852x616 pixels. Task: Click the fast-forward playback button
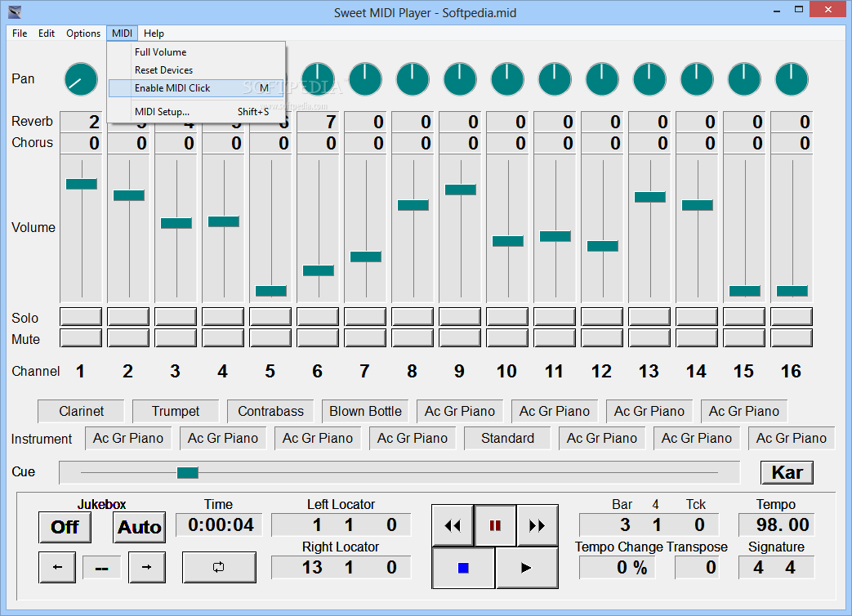pyautogui.click(x=537, y=525)
